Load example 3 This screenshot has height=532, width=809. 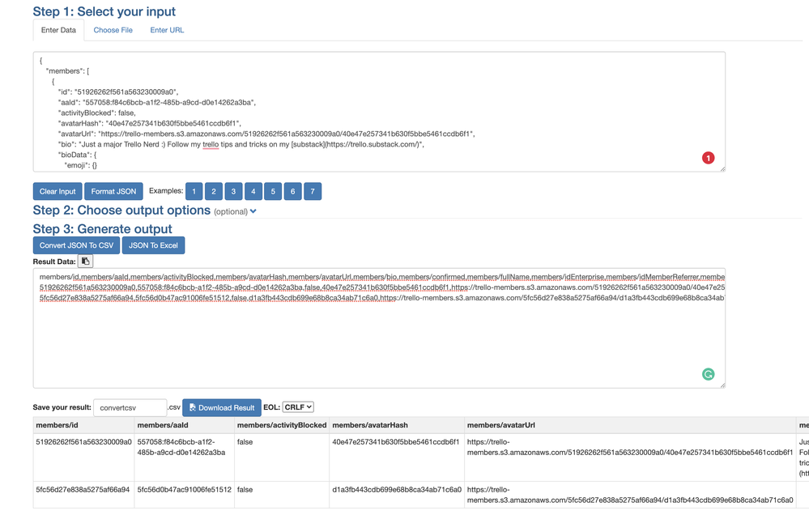233,191
